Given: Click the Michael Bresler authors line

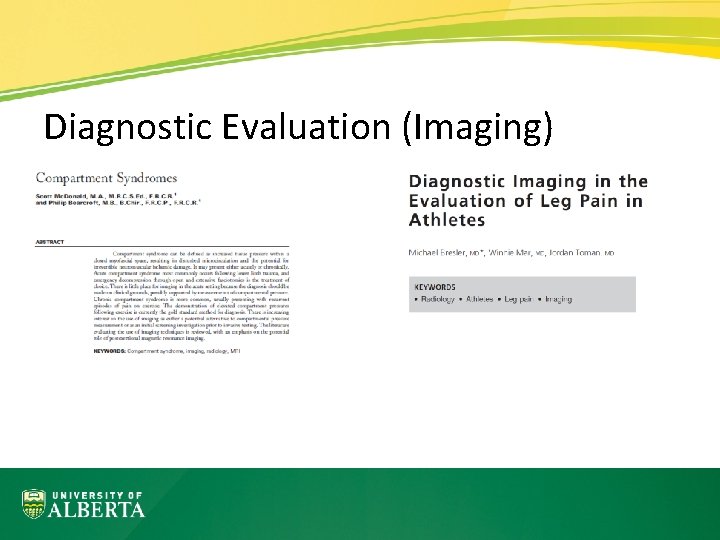Looking at the screenshot, I should point(511,253).
